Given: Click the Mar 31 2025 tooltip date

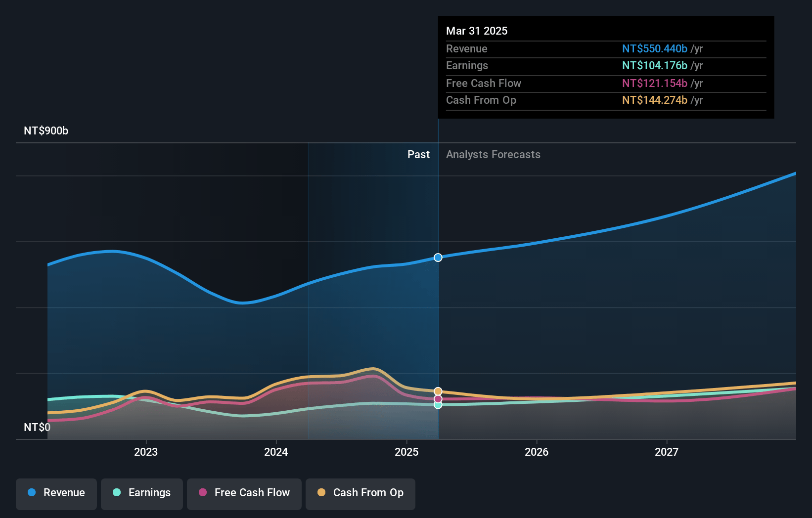Looking at the screenshot, I should click(477, 31).
